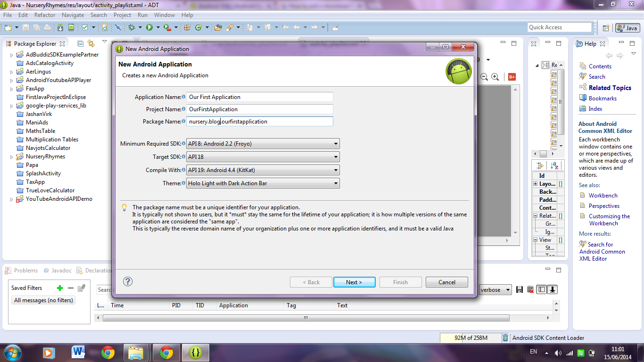Open Minimum Required SDK dropdown
The width and height of the screenshot is (644, 362).
[x=263, y=144]
